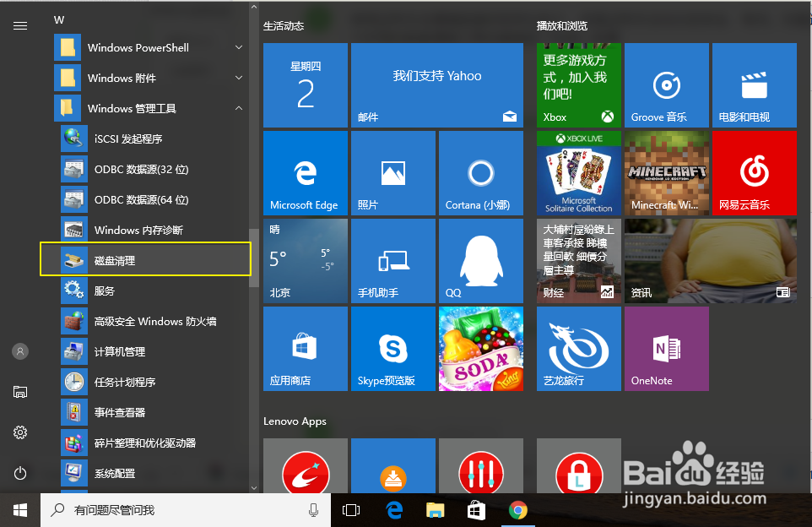
Task: Click the Lenovo Apps group heading
Action: tap(295, 421)
